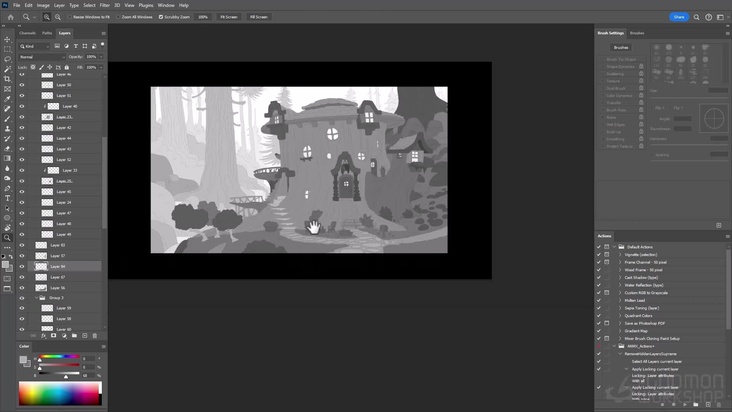Expand the Quadrant Colors action
The height and width of the screenshot is (412, 732).
click(x=620, y=316)
